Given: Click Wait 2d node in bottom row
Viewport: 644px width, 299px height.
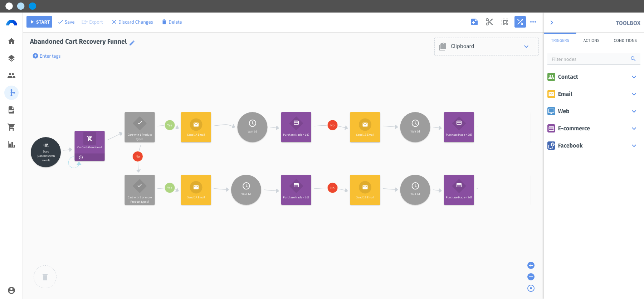Looking at the screenshot, I should [x=415, y=190].
